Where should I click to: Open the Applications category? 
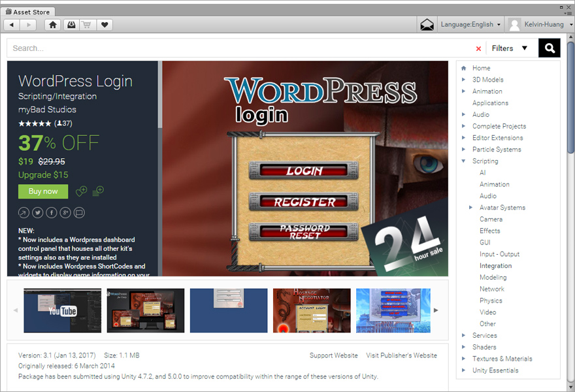[x=490, y=103]
